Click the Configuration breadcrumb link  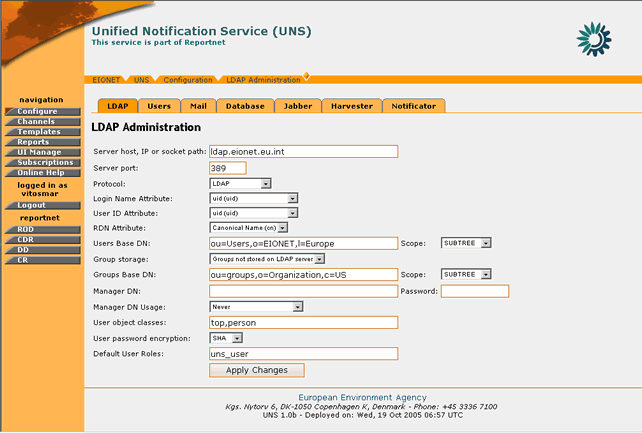pyautogui.click(x=188, y=80)
